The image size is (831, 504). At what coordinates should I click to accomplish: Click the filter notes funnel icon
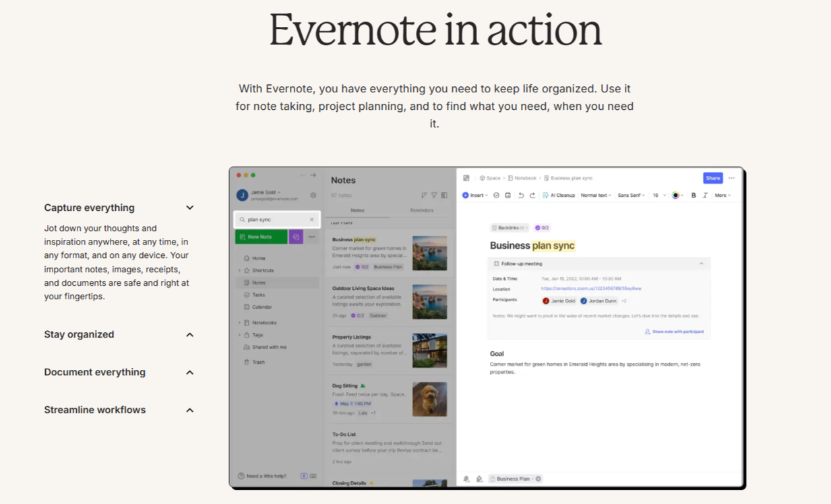click(x=434, y=195)
